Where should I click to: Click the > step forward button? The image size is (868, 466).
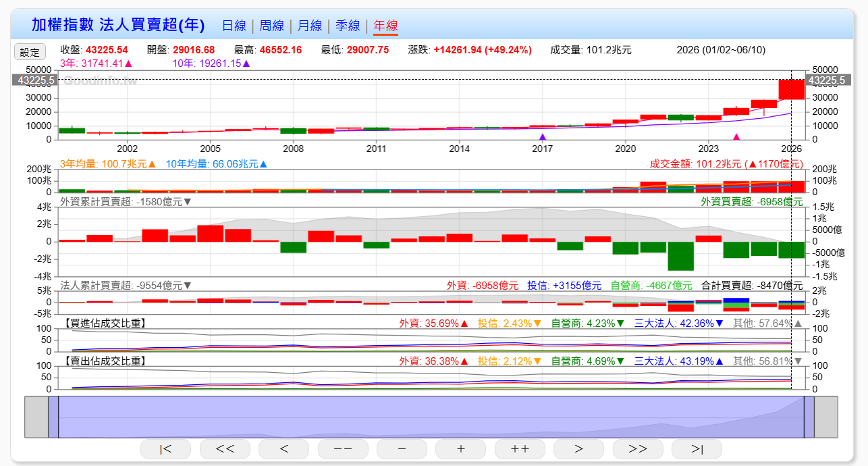[x=578, y=448]
